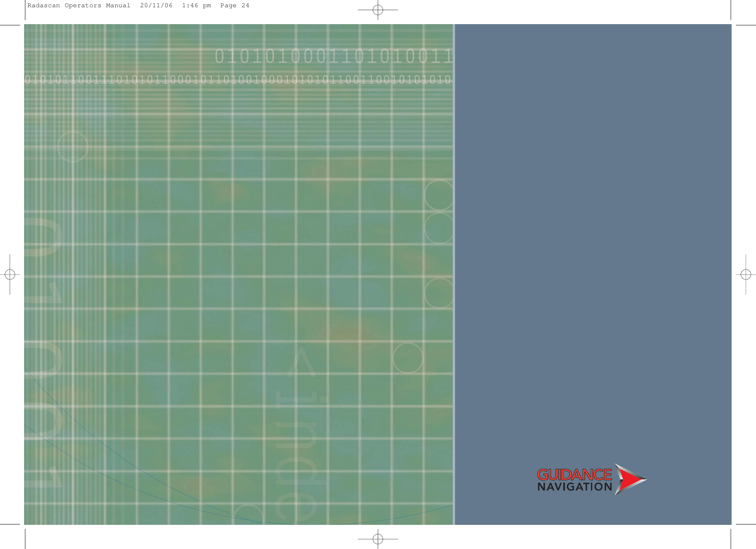The width and height of the screenshot is (756, 549).
Task: Click the GUIDANCE red logo text
Action: pyautogui.click(x=574, y=475)
